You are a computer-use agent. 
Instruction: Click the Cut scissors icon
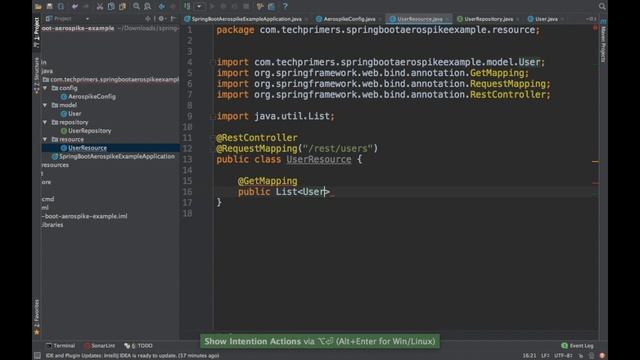(100, 6)
